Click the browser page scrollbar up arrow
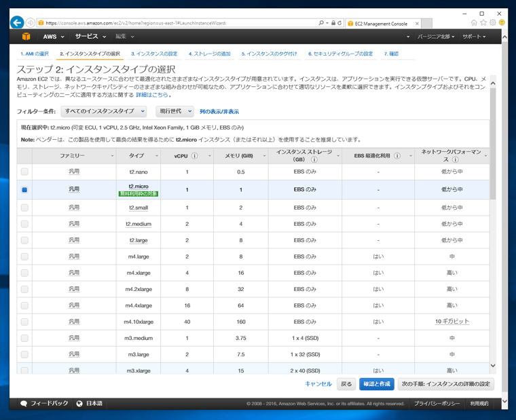This screenshot has width=516, height=420. [505, 37]
